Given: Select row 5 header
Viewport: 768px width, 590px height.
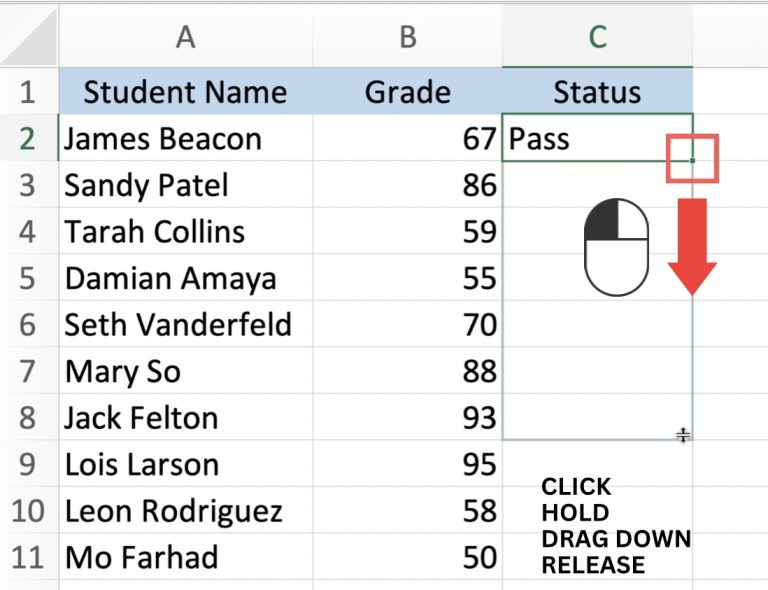Looking at the screenshot, I should pos(27,278).
